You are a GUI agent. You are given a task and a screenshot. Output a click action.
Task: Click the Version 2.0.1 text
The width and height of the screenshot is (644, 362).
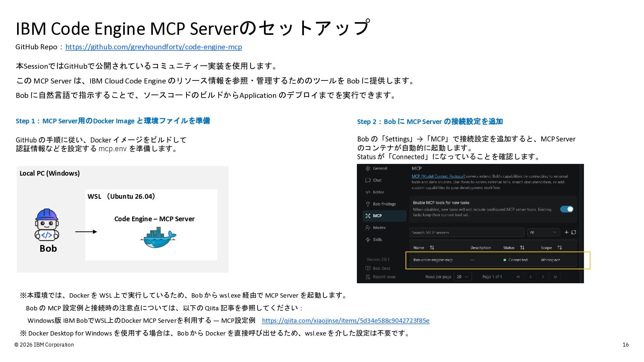pyautogui.click(x=378, y=259)
